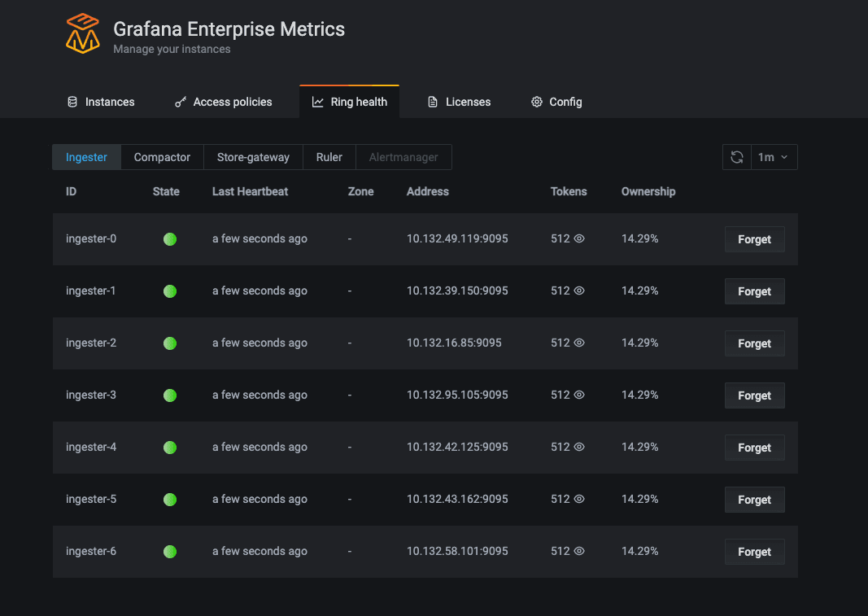Image resolution: width=868 pixels, height=616 pixels.
Task: View tokens eye icon for ingester-4
Action: (579, 448)
